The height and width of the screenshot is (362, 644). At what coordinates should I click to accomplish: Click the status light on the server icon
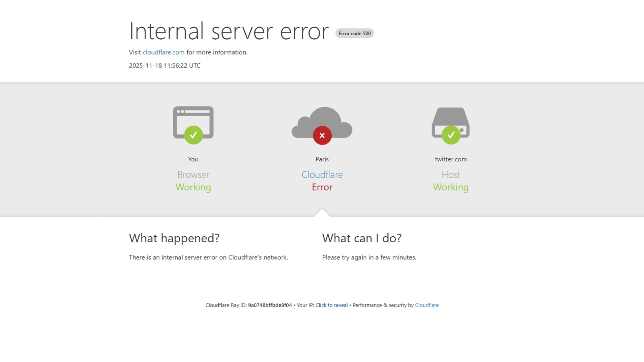pos(461,131)
